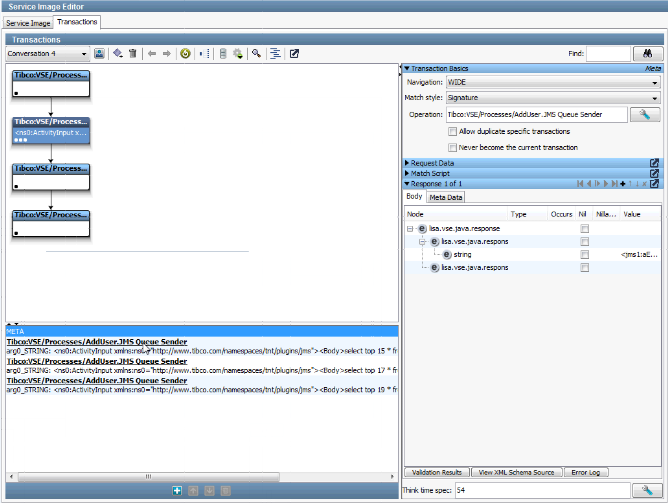Screen dimensions: 668x503
Task: Click the Validation Results button
Action: pyautogui.click(x=437, y=472)
